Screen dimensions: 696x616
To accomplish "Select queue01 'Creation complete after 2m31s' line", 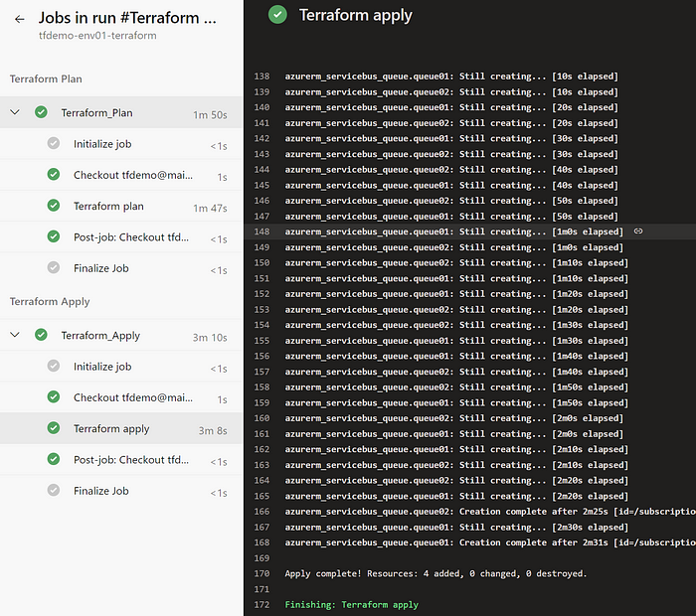I will [490, 542].
